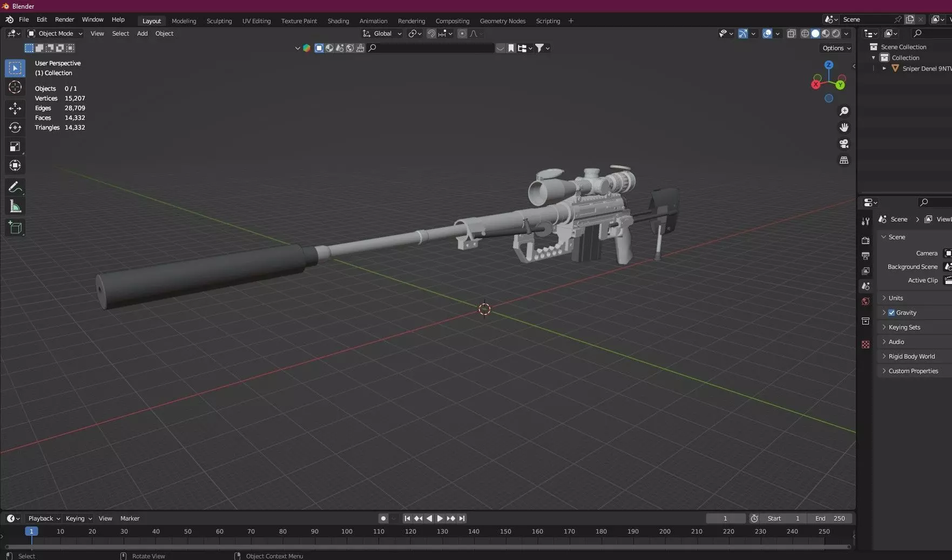Select the Scale tool
The width and height of the screenshot is (952, 560).
tap(15, 147)
